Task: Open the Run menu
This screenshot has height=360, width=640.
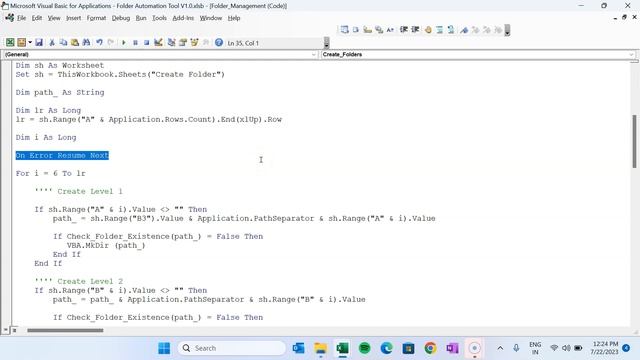Action: 141,18
